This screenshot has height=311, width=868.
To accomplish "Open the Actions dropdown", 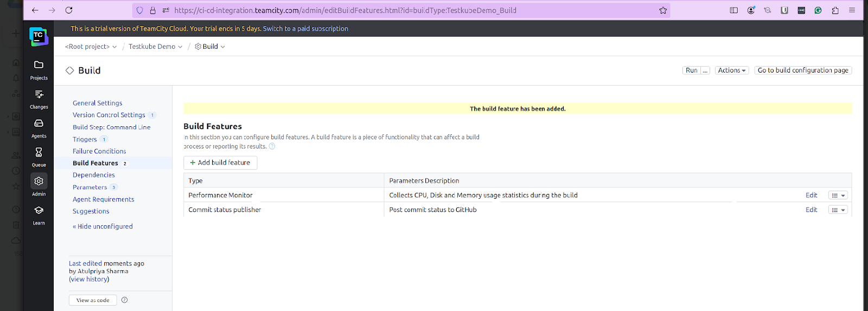I will (732, 70).
